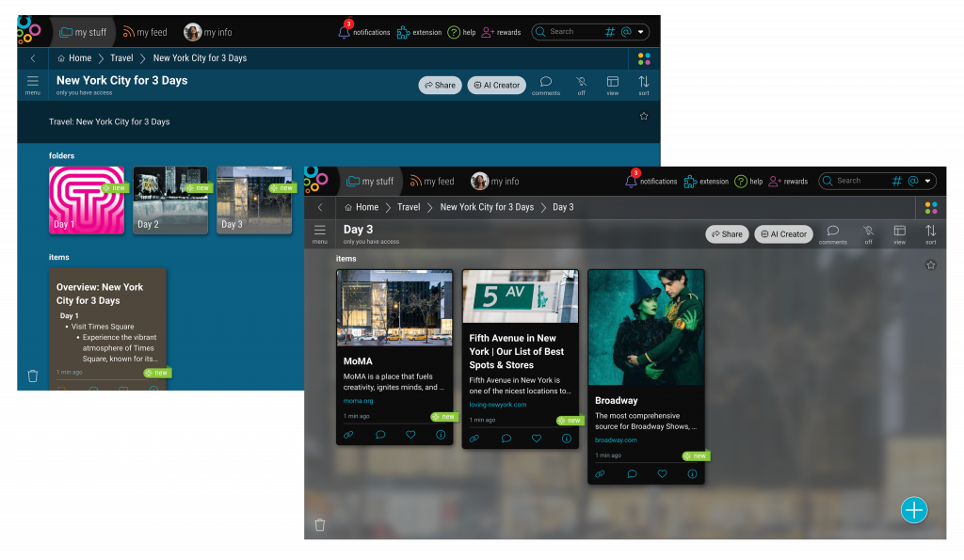This screenshot has height=560, width=964.
Task: Click the trash icon in the Day 3 window
Action: (x=320, y=525)
